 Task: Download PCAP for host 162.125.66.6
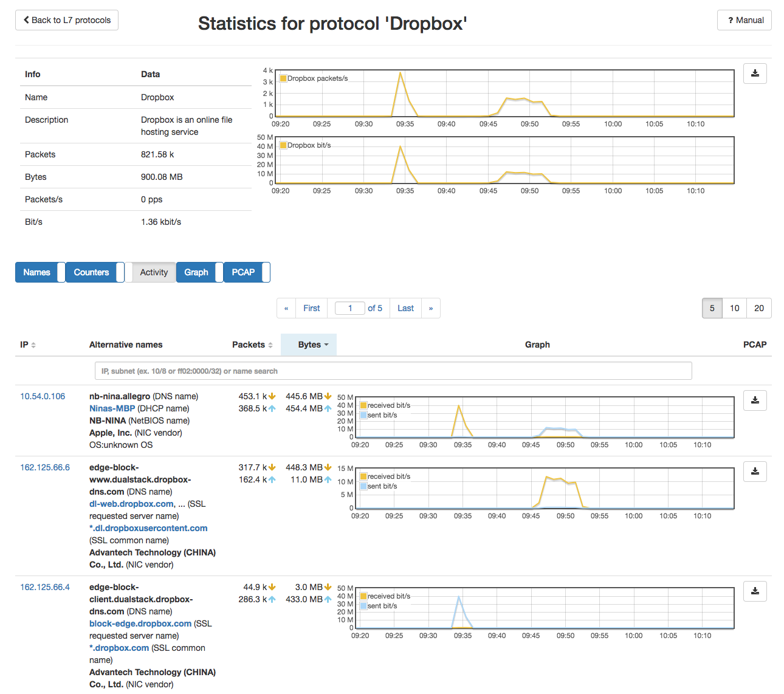(755, 472)
